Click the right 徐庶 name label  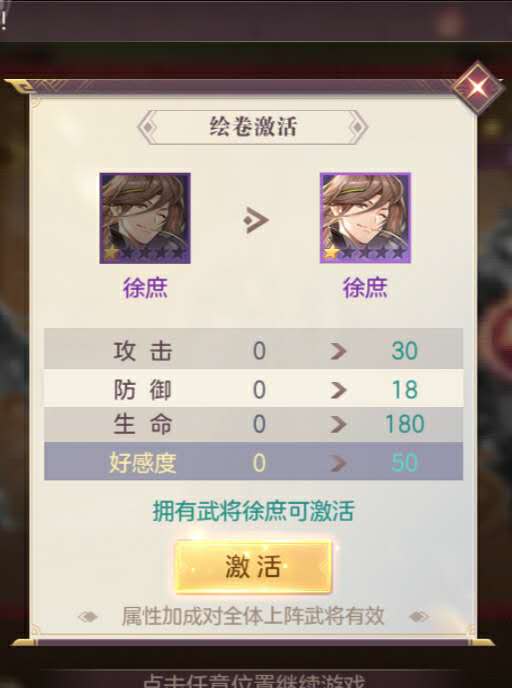pyautogui.click(x=365, y=288)
